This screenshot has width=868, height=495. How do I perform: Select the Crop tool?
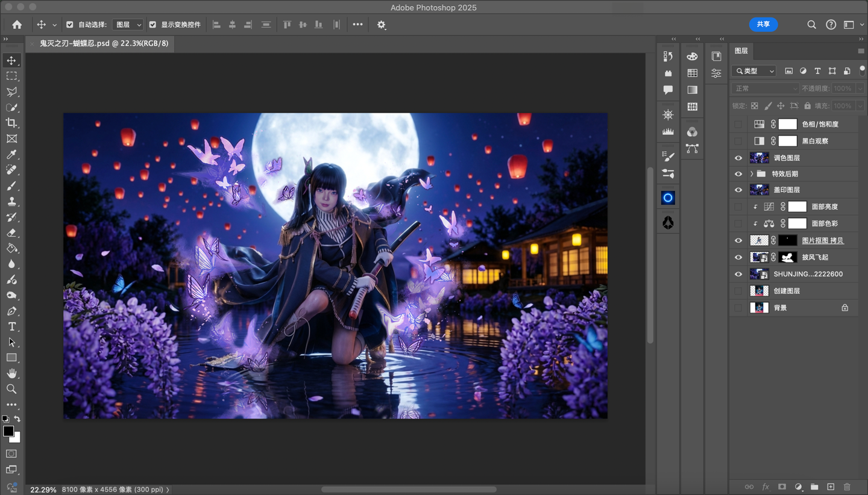[11, 123]
